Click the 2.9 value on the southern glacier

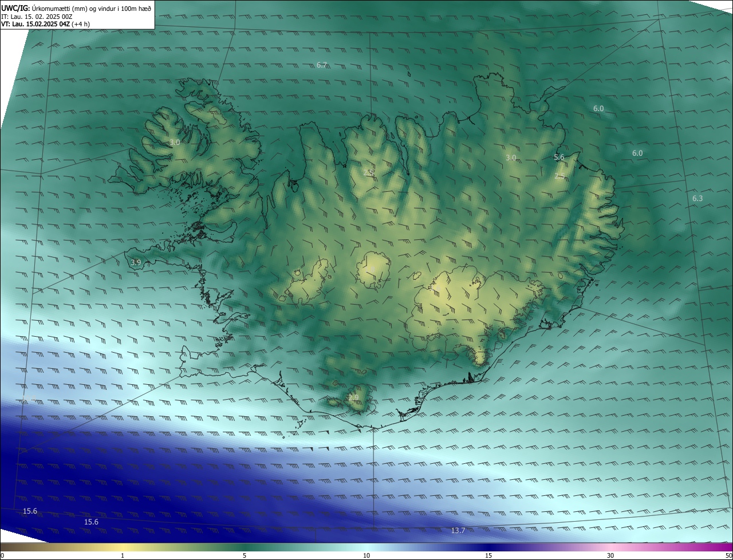tap(353, 397)
